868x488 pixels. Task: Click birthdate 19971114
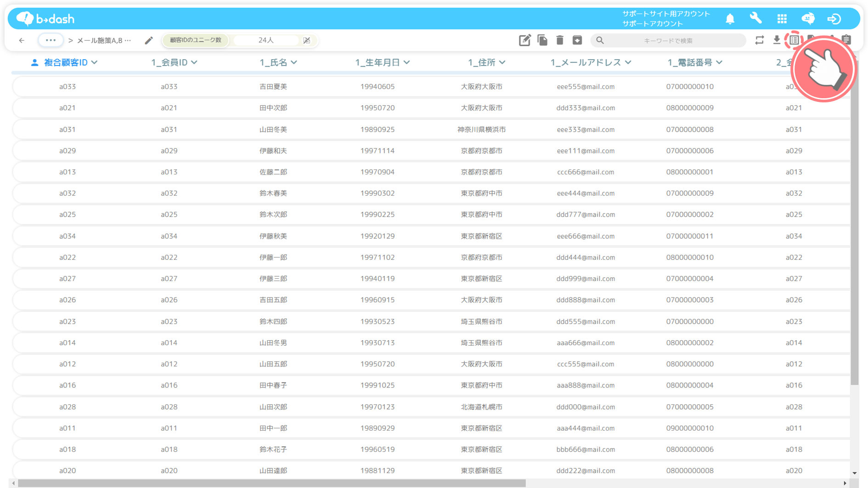(378, 151)
